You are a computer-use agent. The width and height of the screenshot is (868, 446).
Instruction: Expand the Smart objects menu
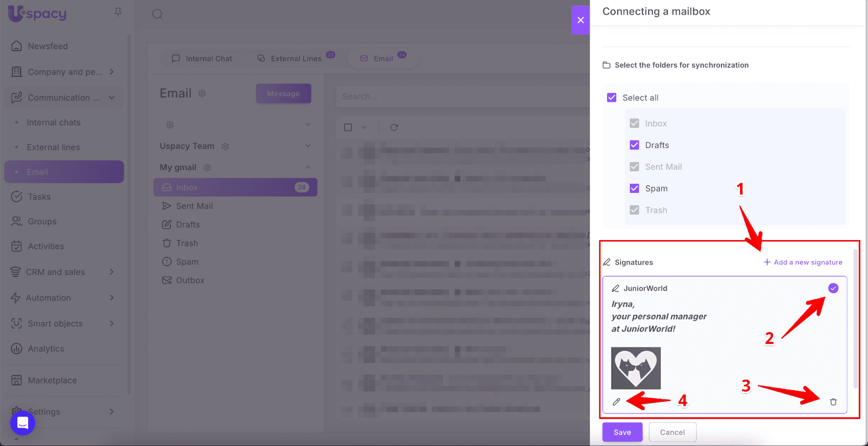click(x=111, y=324)
